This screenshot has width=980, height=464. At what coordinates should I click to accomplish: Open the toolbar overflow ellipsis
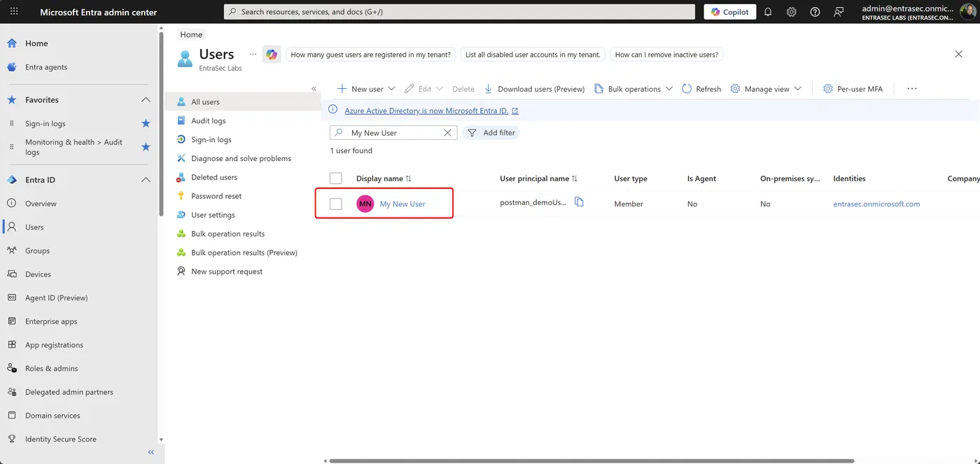[912, 89]
